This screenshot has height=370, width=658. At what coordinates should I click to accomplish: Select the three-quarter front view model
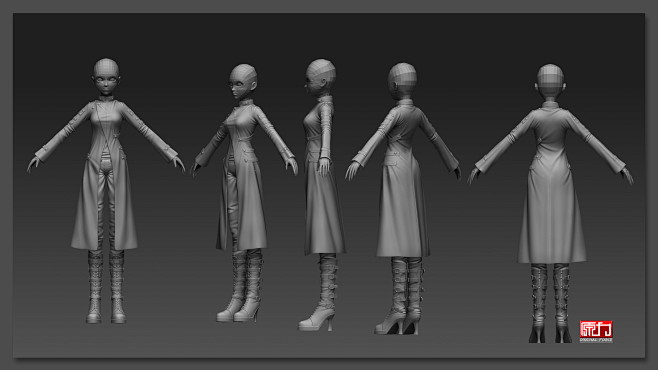coord(245,193)
